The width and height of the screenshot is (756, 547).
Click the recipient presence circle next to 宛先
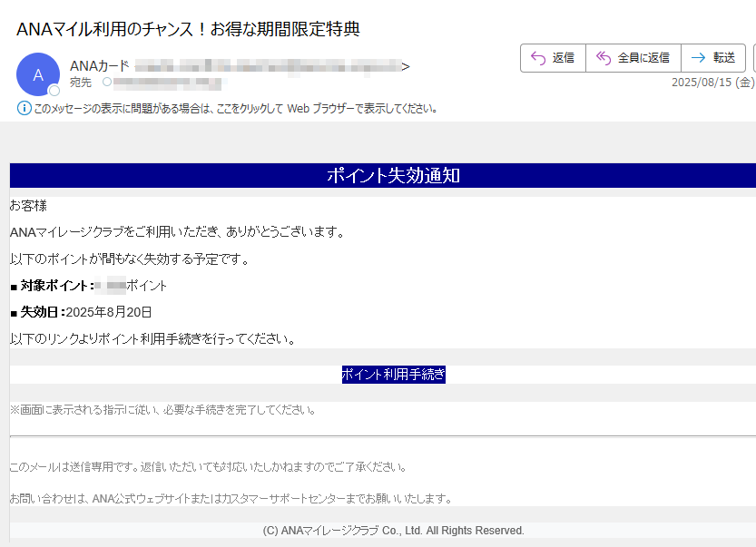point(107,82)
